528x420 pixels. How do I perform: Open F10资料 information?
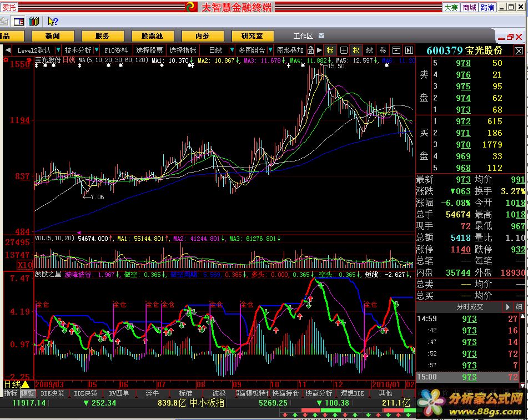[116, 50]
